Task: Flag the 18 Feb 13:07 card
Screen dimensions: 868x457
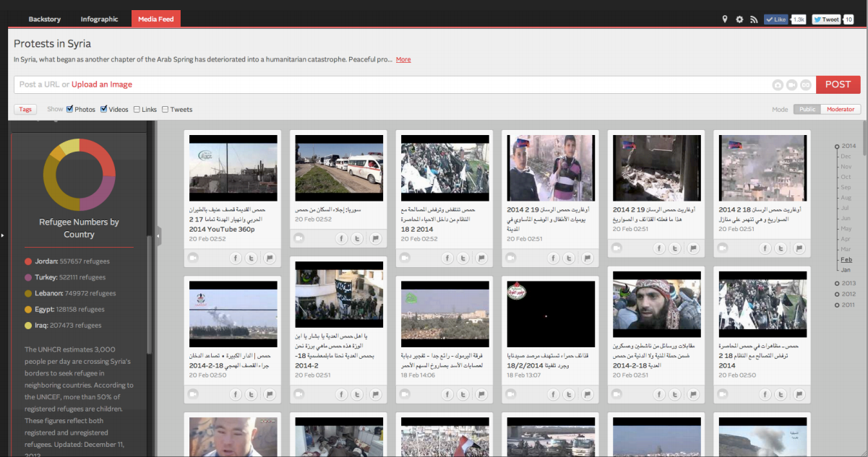Action: tap(588, 395)
